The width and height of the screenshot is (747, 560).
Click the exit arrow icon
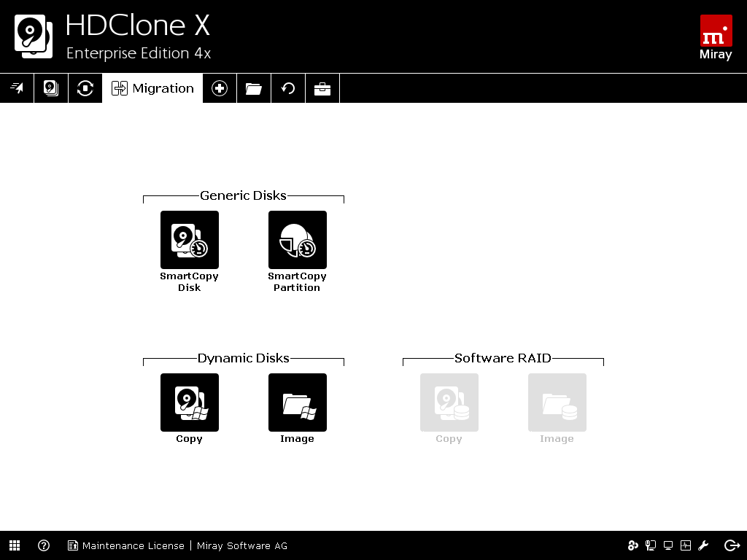click(x=732, y=545)
